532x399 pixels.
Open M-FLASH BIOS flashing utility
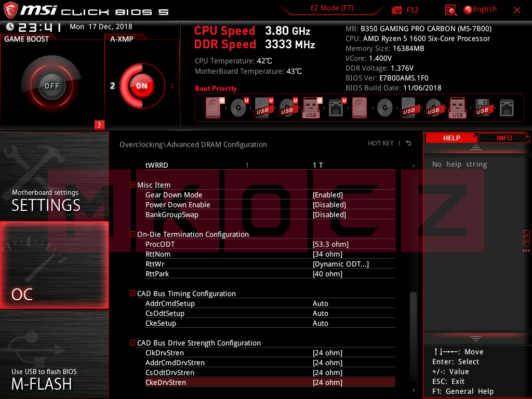tap(54, 354)
